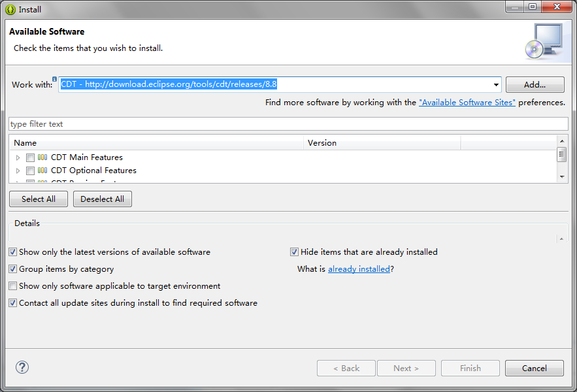
Task: Toggle Hide items that are already installed
Action: [x=294, y=252]
